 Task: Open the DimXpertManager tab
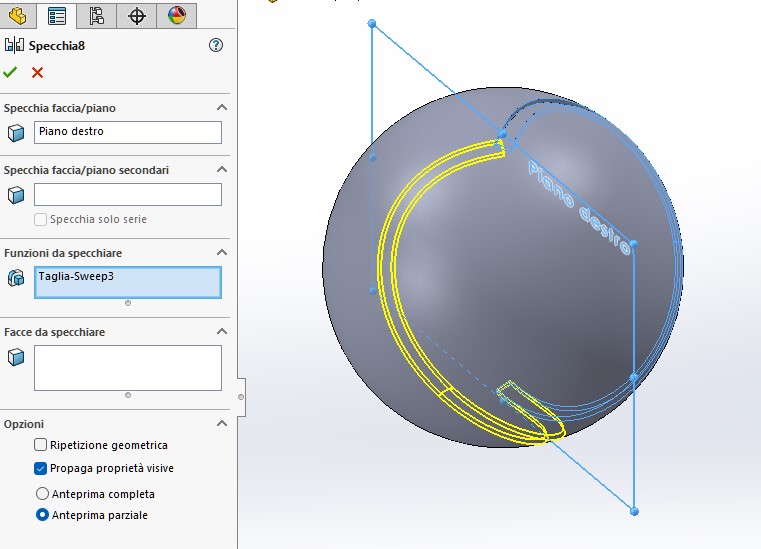click(x=137, y=15)
